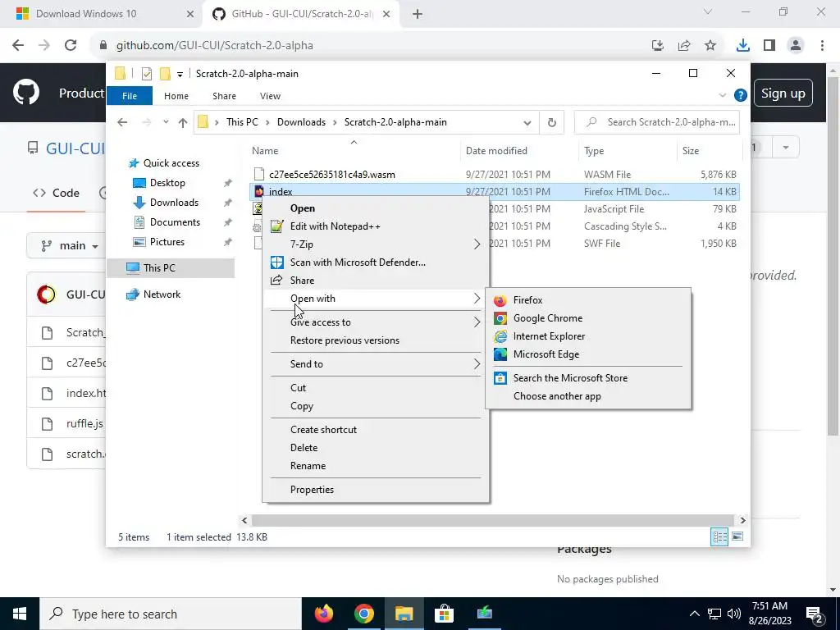Select Quick access in navigation pane
Image resolution: width=840 pixels, height=630 pixels.
pyautogui.click(x=171, y=163)
